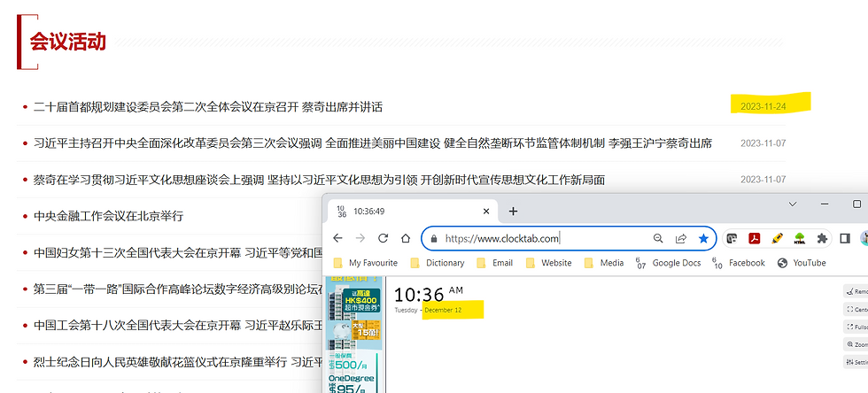Screen dimensions: 868x393
Task: Open the 第三届"一带一路"国际合作高峰论坛 article
Action: point(178,289)
